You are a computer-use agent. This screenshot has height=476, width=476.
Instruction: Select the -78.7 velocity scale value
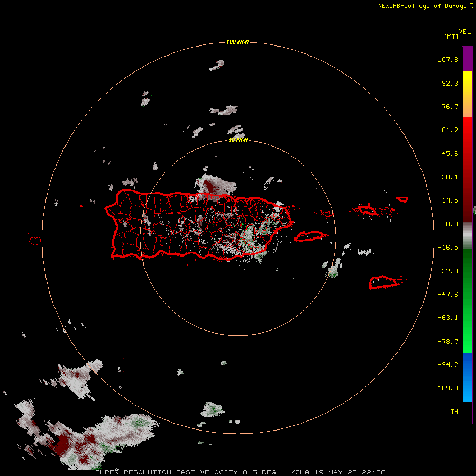click(448, 342)
